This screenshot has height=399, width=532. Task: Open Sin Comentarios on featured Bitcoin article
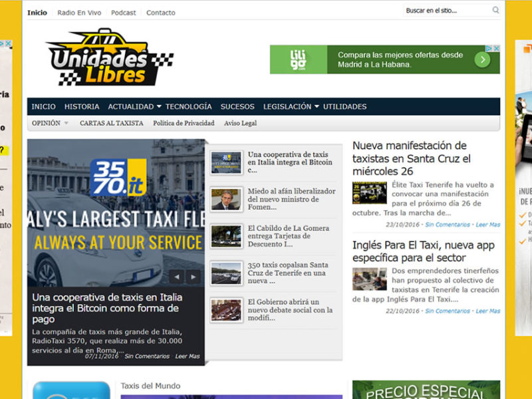(147, 356)
